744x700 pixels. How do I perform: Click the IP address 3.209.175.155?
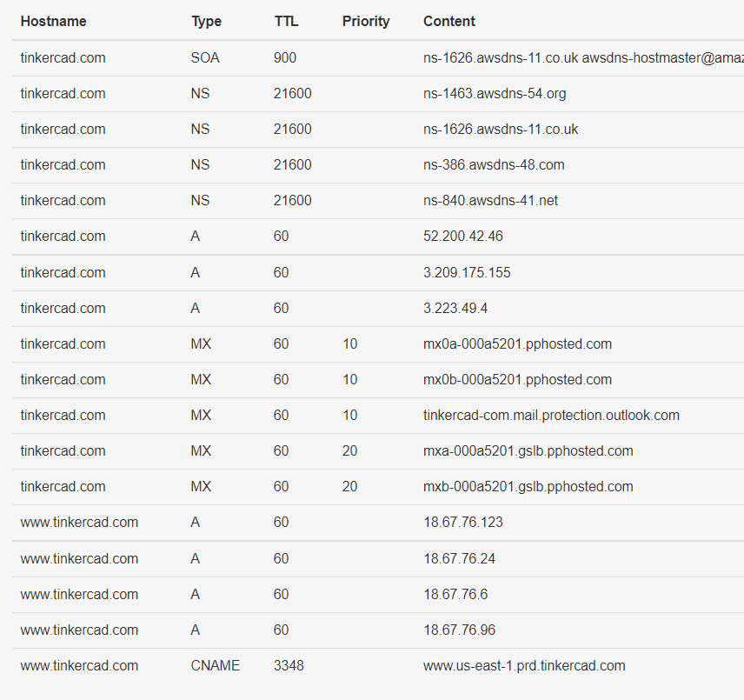click(x=467, y=272)
